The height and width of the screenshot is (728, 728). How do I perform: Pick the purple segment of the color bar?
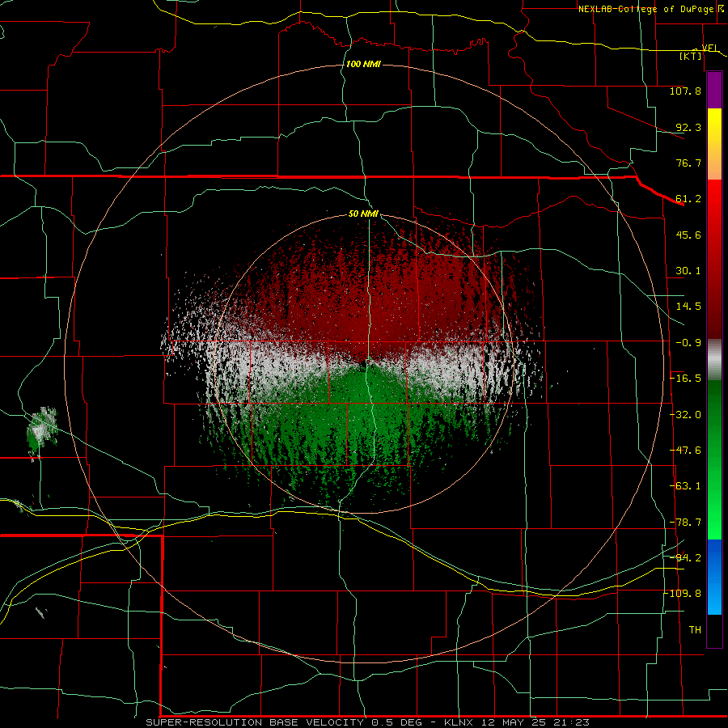[714, 91]
